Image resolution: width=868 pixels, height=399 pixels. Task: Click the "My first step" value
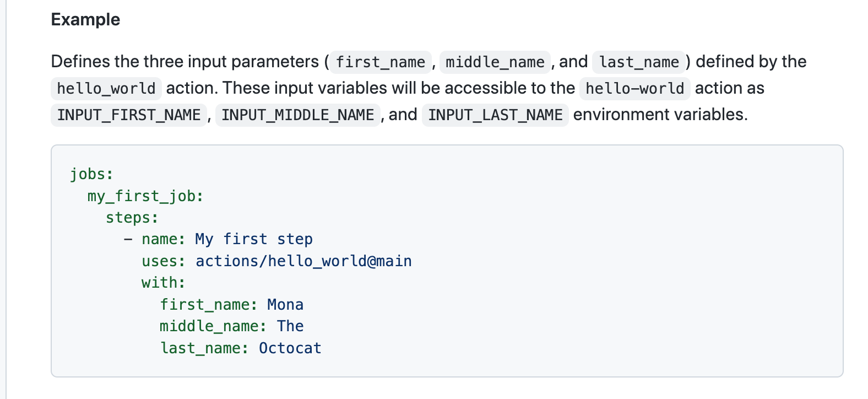point(254,239)
